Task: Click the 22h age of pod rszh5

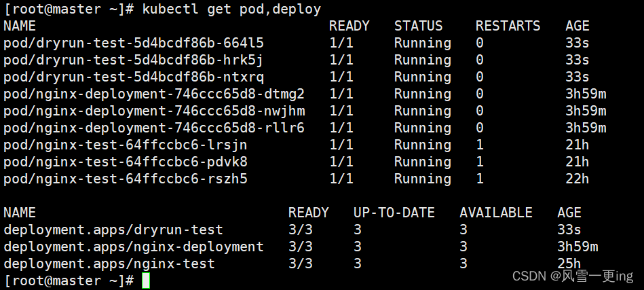Action: [577, 179]
